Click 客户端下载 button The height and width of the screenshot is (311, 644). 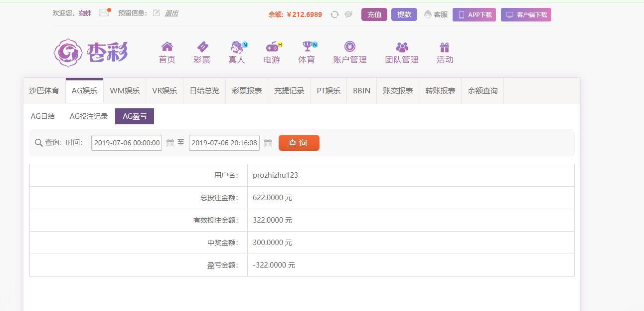tap(526, 14)
